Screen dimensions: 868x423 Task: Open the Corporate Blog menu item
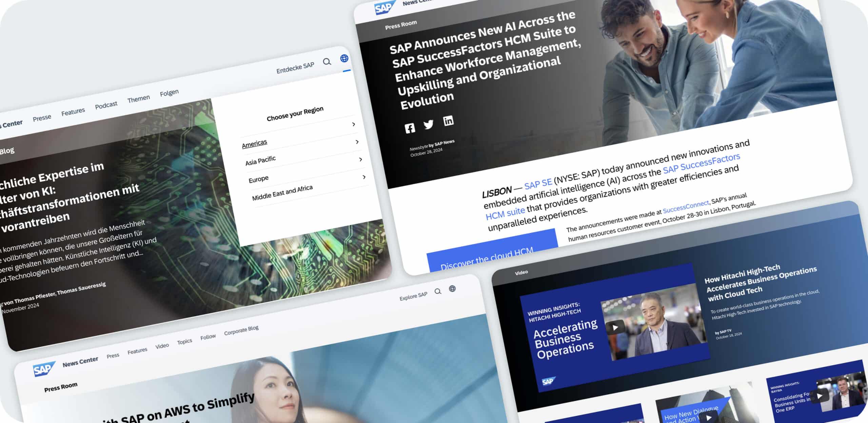(x=241, y=331)
